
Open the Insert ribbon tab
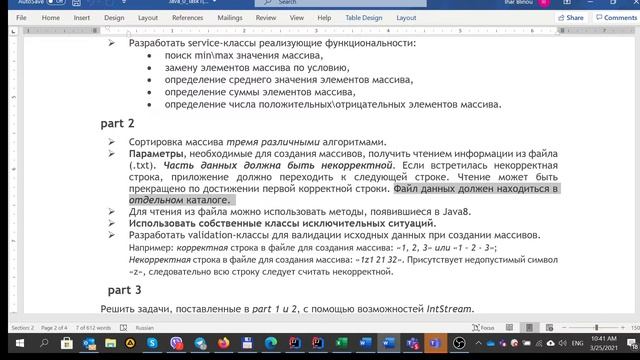coord(82,18)
